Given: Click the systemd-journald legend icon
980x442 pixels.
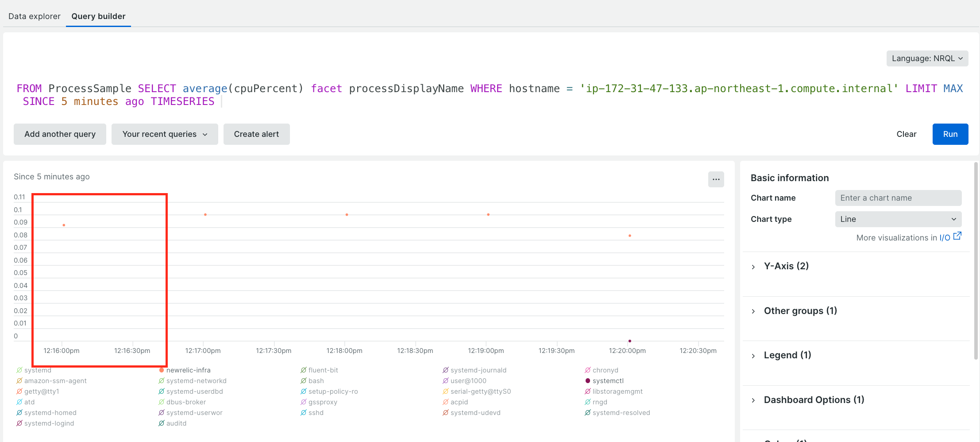Looking at the screenshot, I should point(446,370).
